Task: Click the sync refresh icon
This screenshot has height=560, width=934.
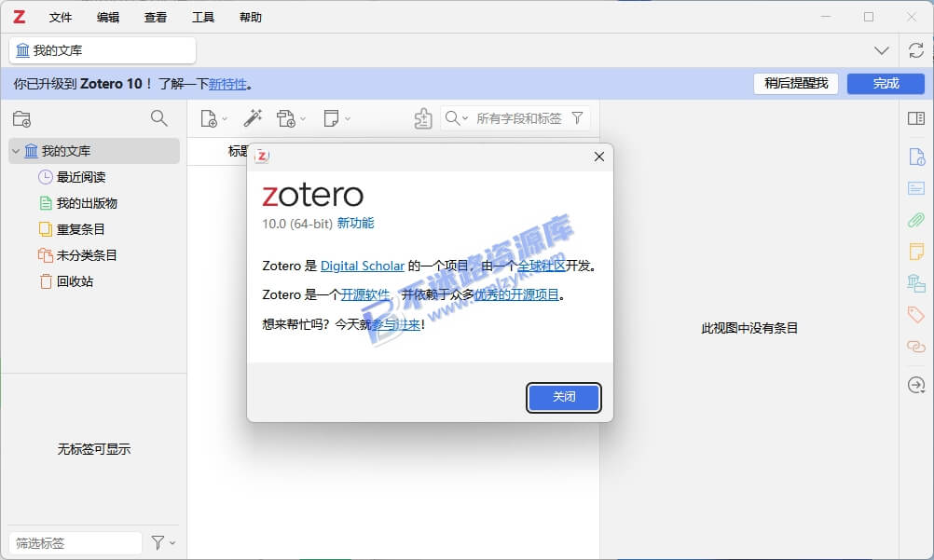Action: point(916,50)
